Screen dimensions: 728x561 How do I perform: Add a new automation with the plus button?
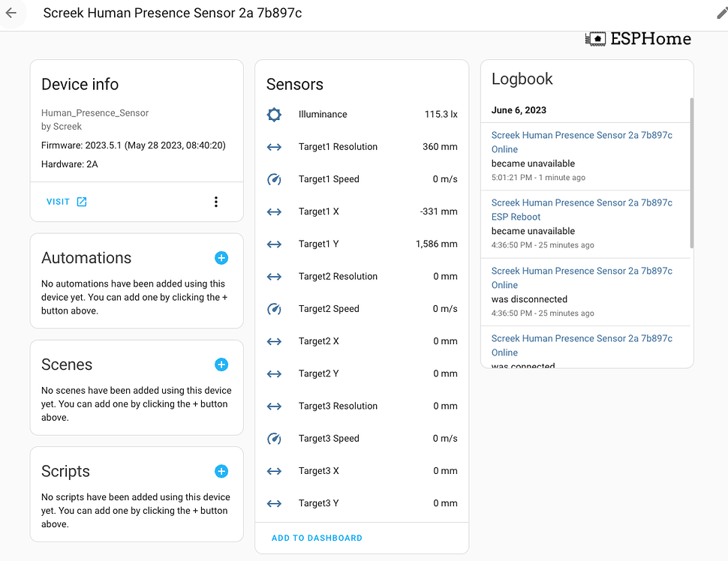221,257
